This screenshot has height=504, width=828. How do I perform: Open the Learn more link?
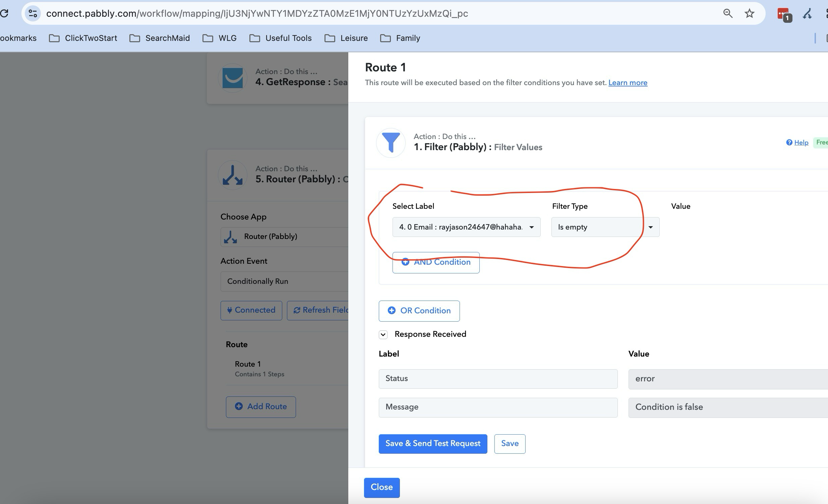tap(628, 83)
